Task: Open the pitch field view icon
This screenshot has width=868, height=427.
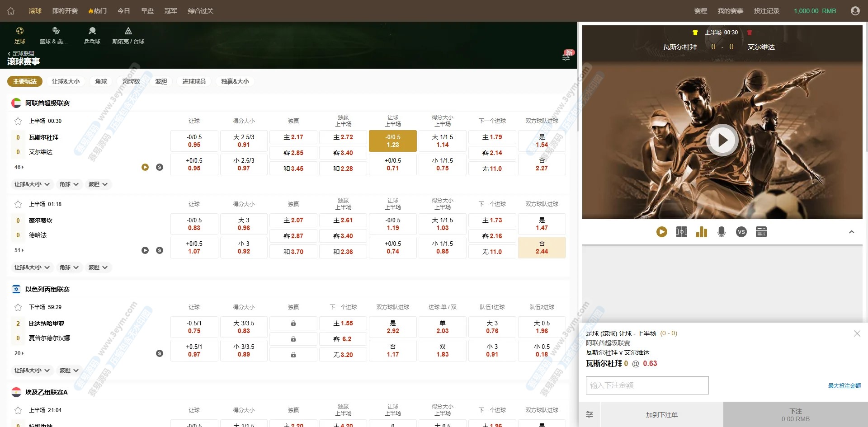Action: [682, 232]
